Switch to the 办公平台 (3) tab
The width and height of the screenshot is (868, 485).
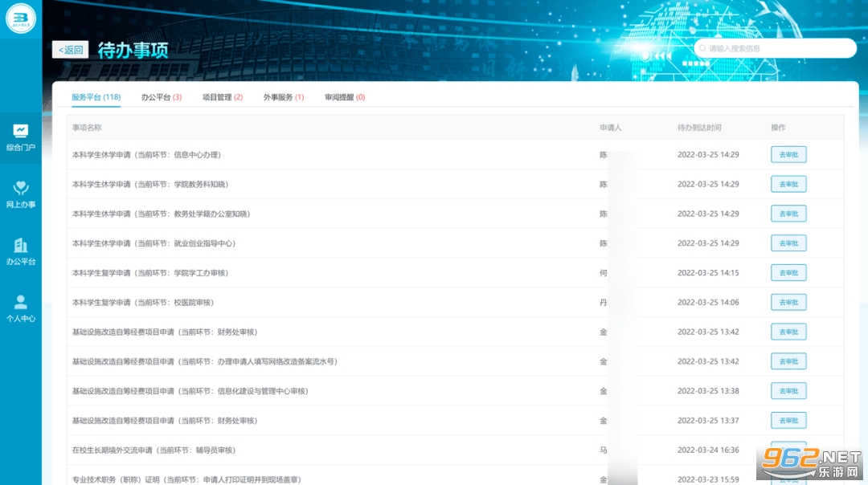161,97
